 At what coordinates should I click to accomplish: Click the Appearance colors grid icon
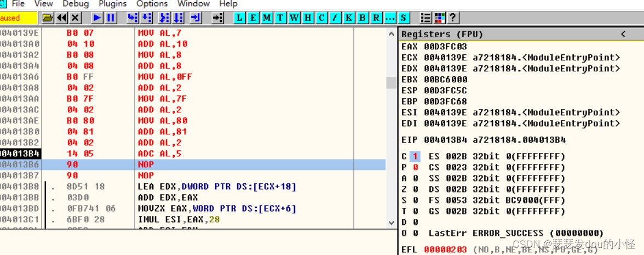(439, 18)
